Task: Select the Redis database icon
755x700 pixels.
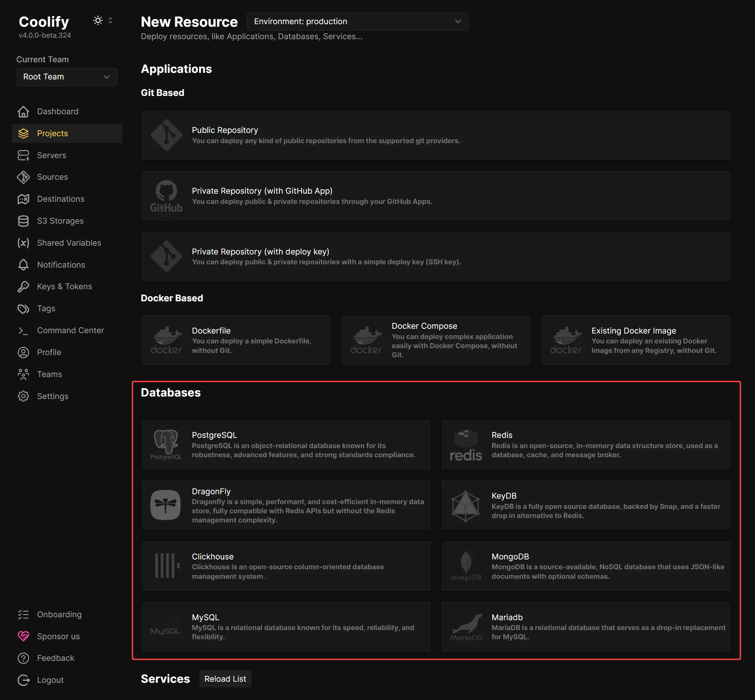Action: [465, 444]
